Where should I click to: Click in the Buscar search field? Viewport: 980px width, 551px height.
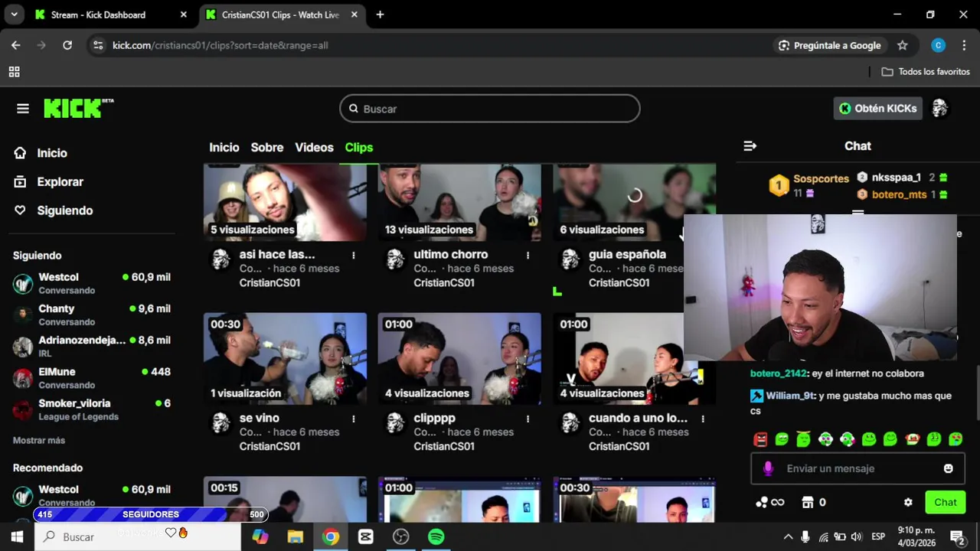pos(490,109)
